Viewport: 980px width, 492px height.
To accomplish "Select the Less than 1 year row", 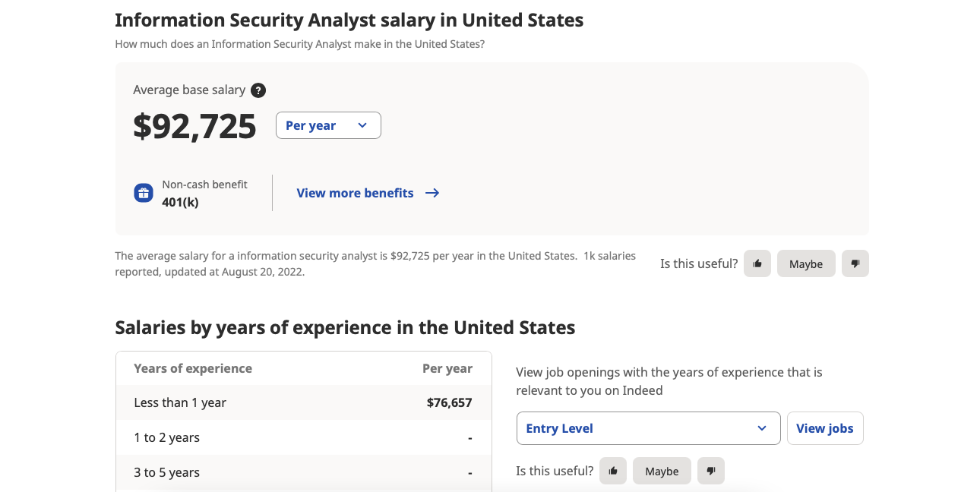I will pyautogui.click(x=303, y=402).
